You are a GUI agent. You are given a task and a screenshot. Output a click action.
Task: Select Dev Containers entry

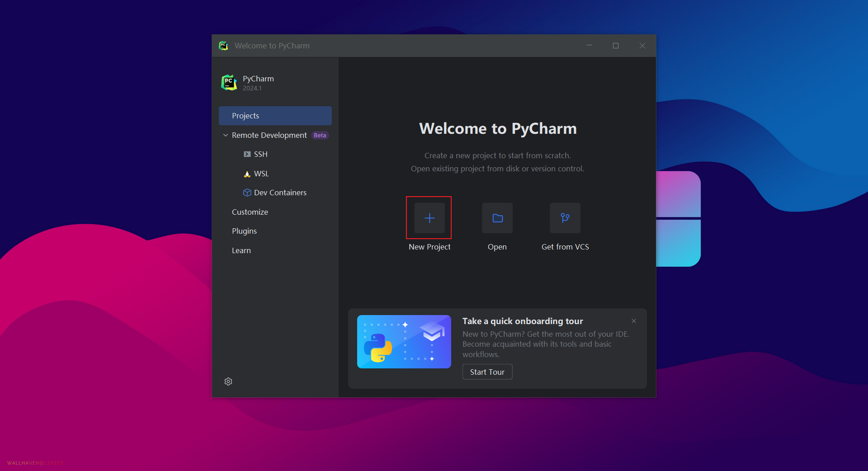click(x=280, y=193)
